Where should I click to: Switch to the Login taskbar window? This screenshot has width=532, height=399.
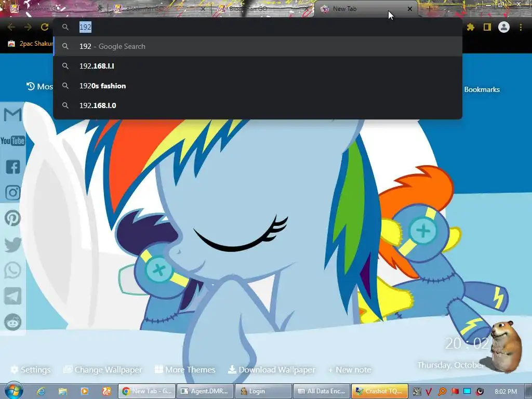(x=263, y=391)
